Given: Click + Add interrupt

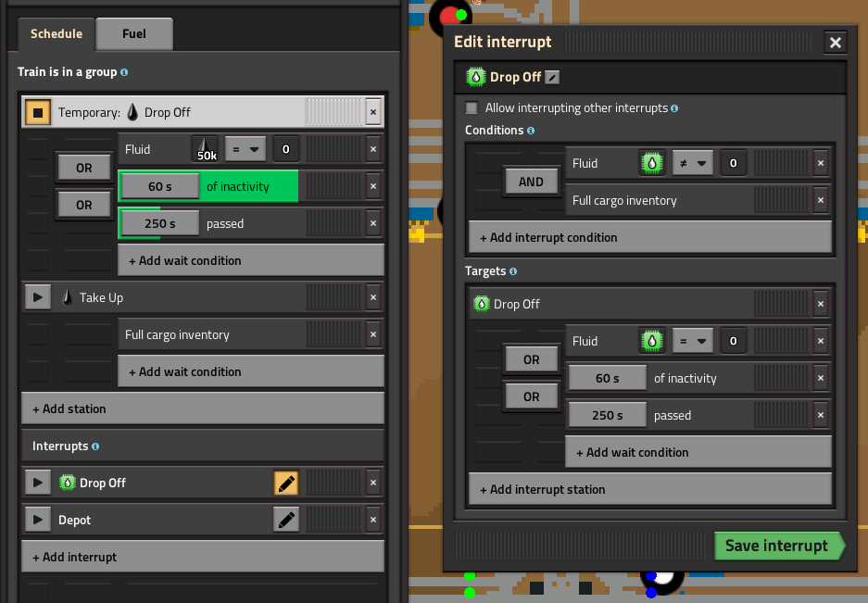Looking at the screenshot, I should point(203,557).
